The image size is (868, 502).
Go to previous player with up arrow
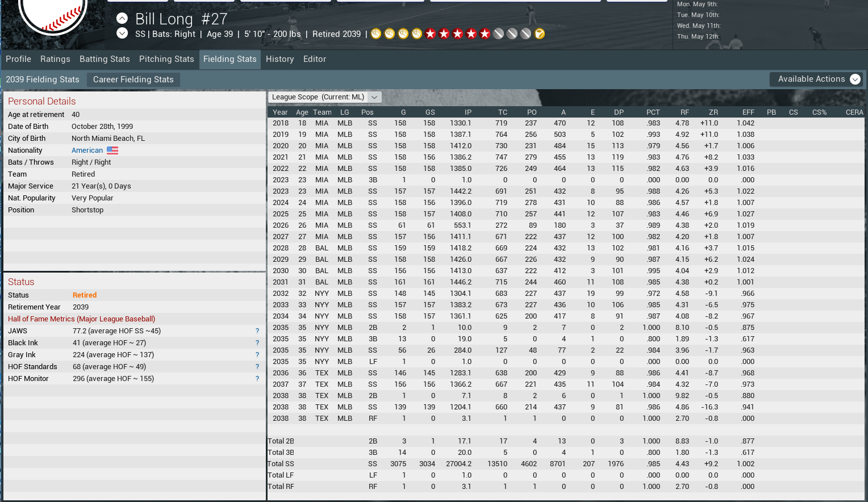[122, 18]
